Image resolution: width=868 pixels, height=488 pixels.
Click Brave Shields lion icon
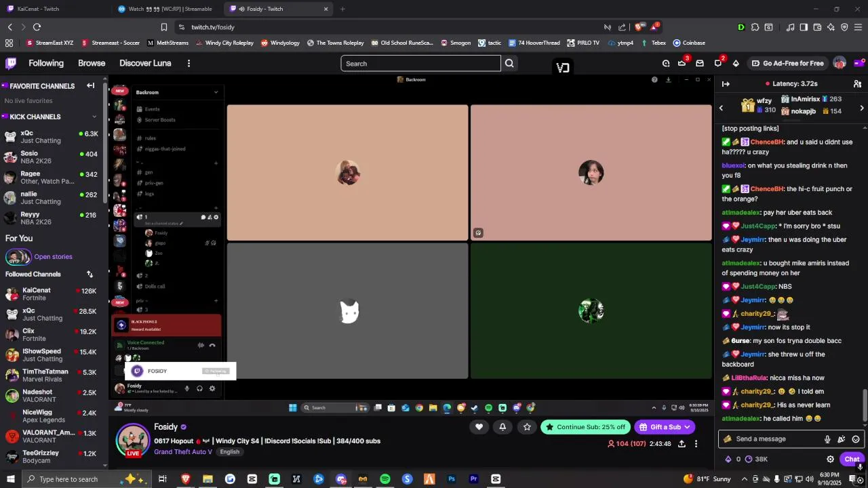(x=639, y=27)
